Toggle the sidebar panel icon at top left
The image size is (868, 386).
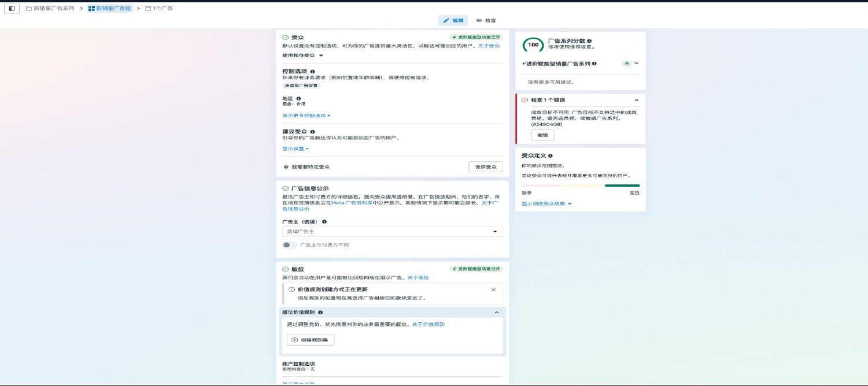pyautogui.click(x=12, y=9)
